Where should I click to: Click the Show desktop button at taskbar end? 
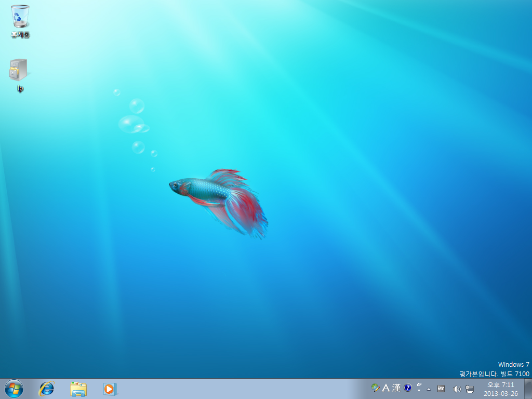pyautogui.click(x=528, y=389)
